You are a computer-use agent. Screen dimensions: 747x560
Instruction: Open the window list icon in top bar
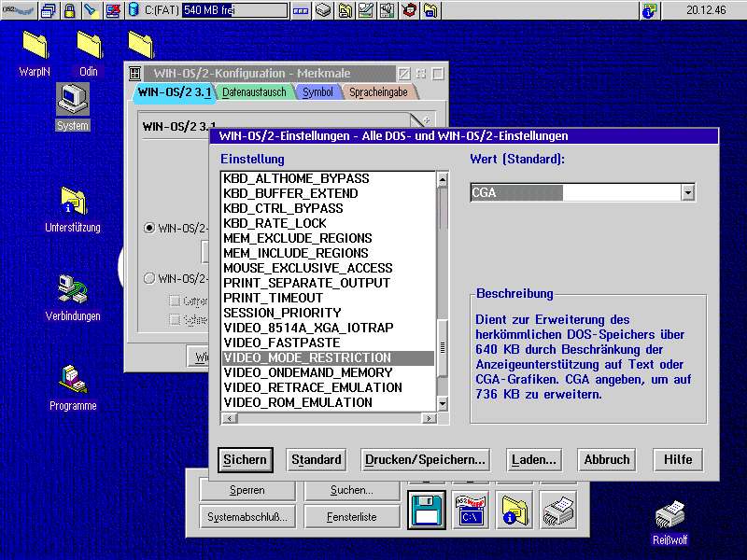[49, 10]
